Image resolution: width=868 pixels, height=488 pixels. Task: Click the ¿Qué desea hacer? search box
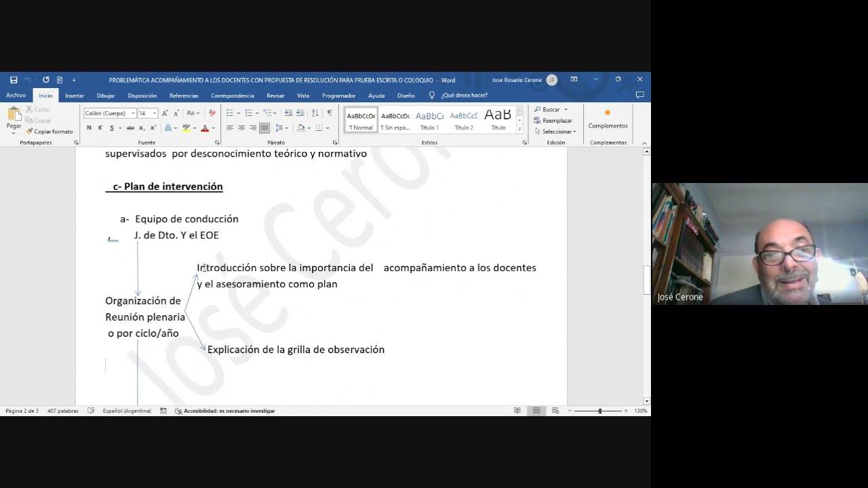click(x=464, y=96)
